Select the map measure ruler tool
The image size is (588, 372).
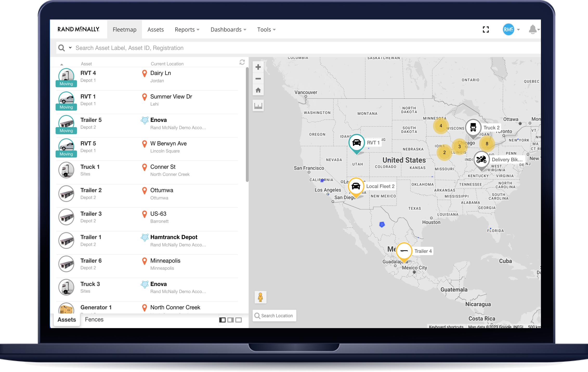pos(258,106)
